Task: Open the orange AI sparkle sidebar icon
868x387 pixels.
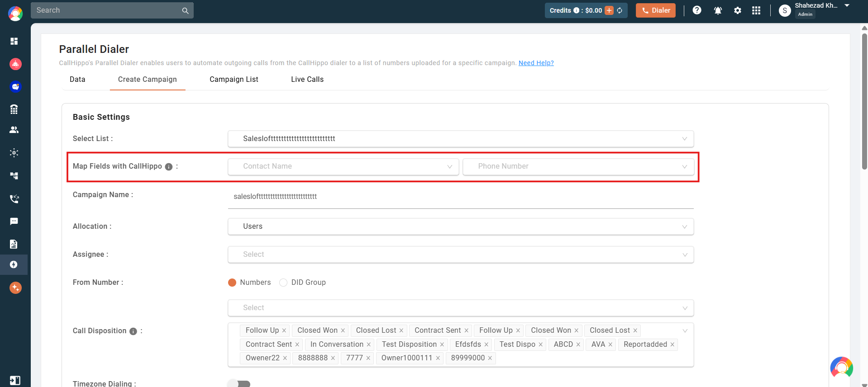Action: pos(15,288)
